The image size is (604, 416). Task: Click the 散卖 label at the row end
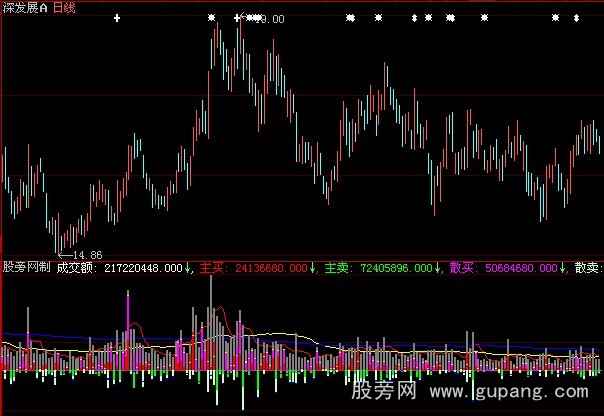[588, 268]
